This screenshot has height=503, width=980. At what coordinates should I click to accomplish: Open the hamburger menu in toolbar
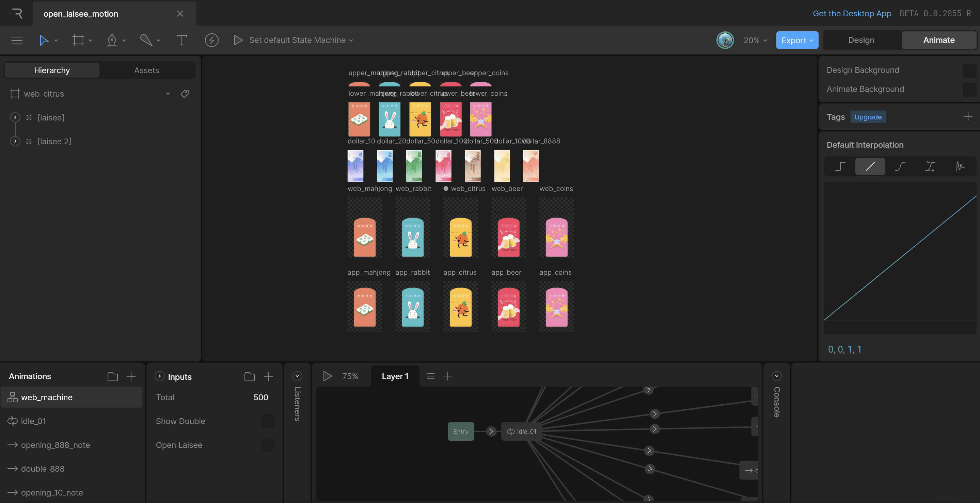pos(17,40)
